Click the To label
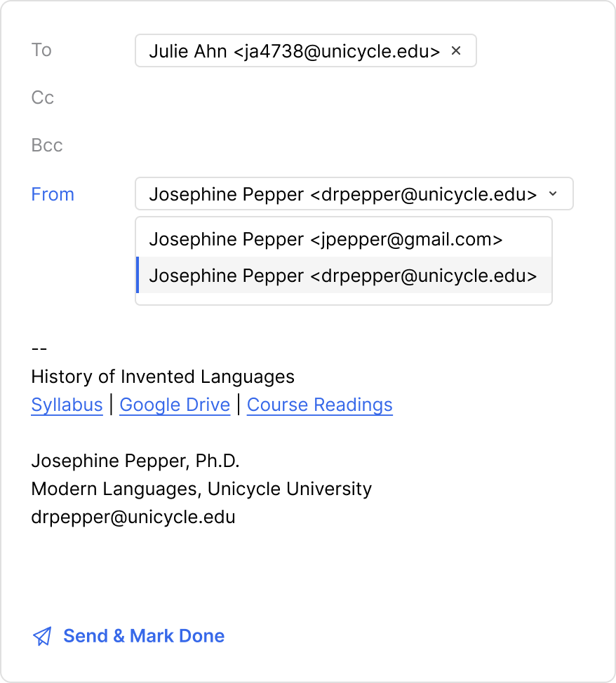Screen dimensions: 616x683 41,50
